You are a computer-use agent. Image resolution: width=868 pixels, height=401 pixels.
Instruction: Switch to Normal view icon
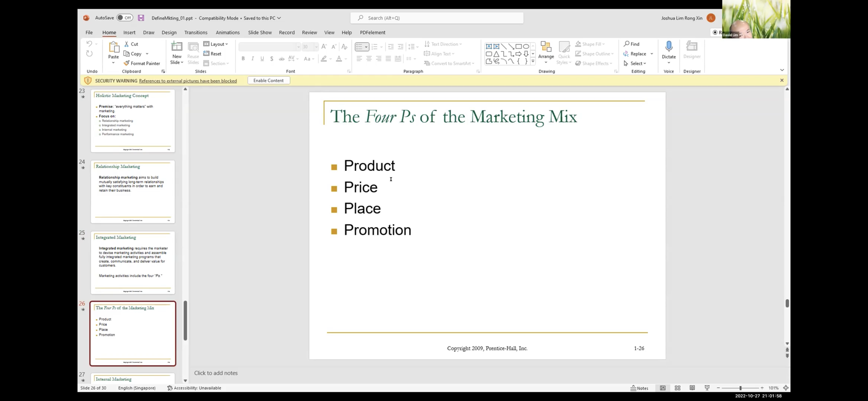point(662,388)
